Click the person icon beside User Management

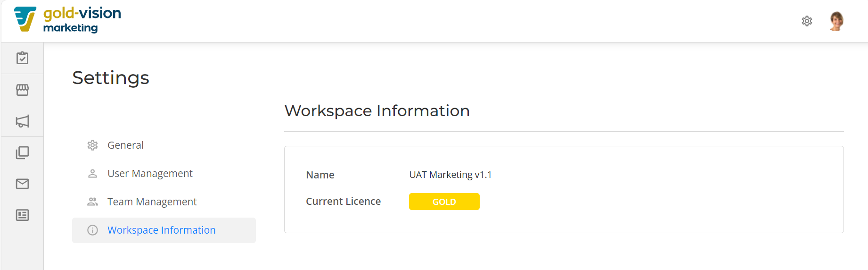92,174
